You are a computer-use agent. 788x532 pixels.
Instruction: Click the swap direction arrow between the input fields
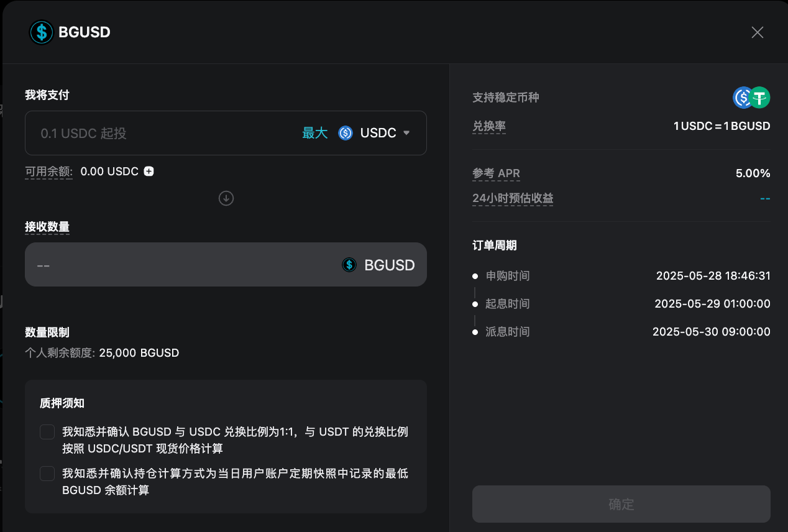click(x=226, y=198)
